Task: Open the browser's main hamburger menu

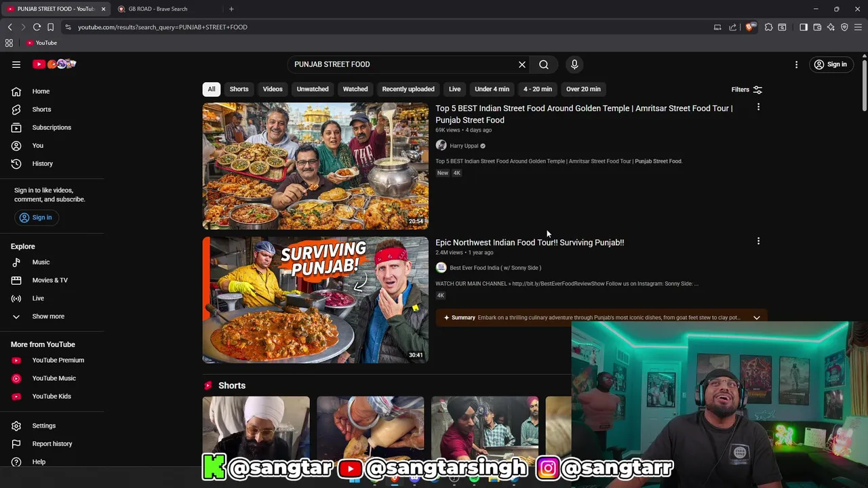Action: pyautogui.click(x=858, y=27)
